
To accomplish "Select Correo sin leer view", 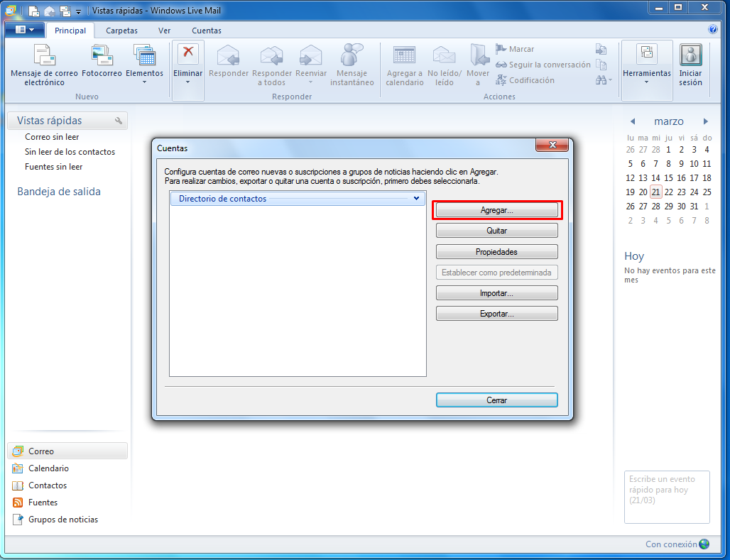I will point(52,137).
